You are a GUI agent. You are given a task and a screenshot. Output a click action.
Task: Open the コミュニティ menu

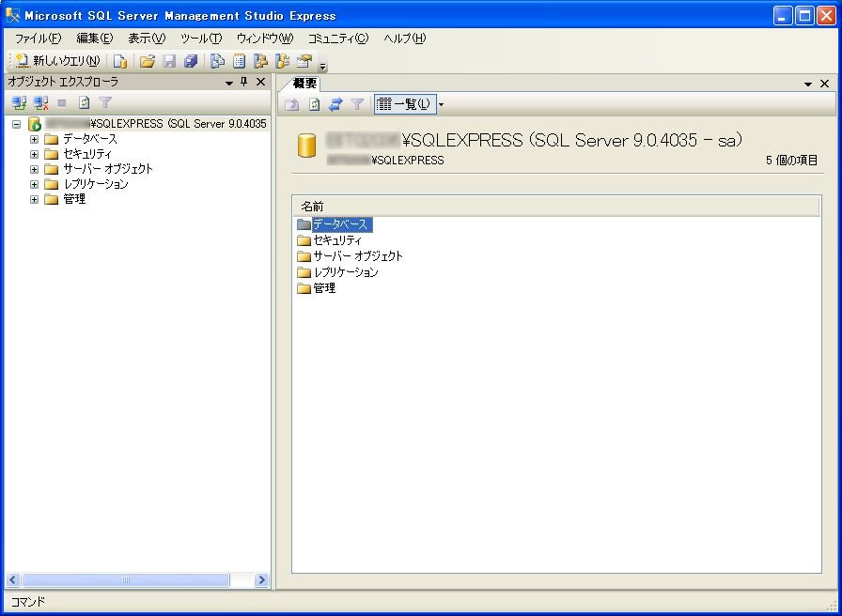pyautogui.click(x=338, y=38)
